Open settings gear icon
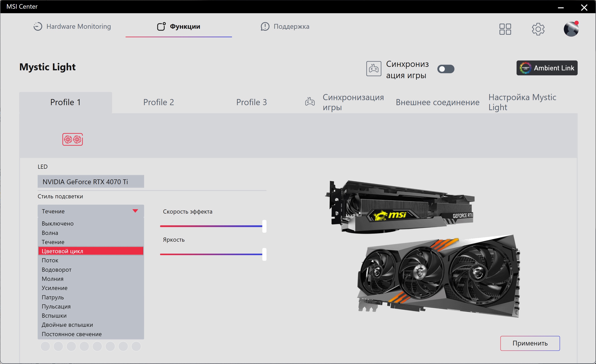This screenshot has width=596, height=364. pyautogui.click(x=538, y=29)
